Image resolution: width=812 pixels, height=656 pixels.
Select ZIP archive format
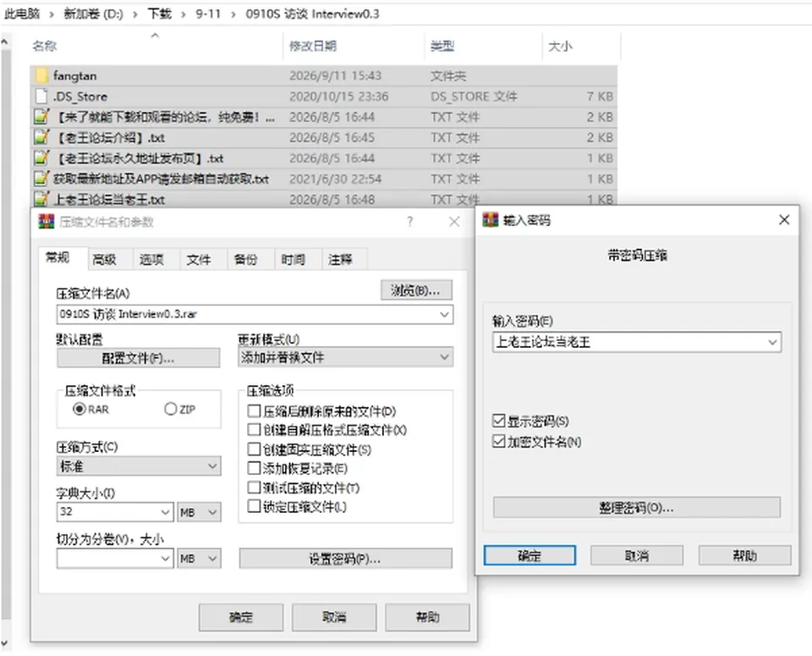(x=170, y=409)
